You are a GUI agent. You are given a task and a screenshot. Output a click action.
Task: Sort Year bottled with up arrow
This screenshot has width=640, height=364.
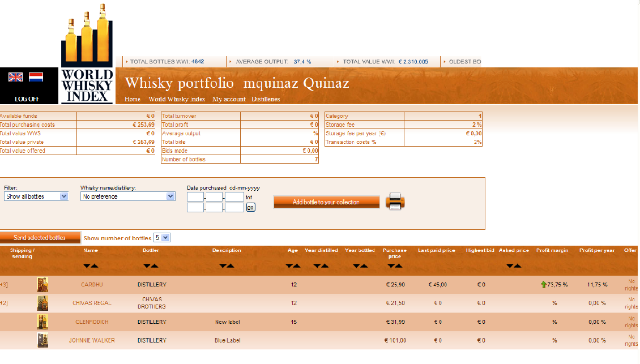click(364, 265)
